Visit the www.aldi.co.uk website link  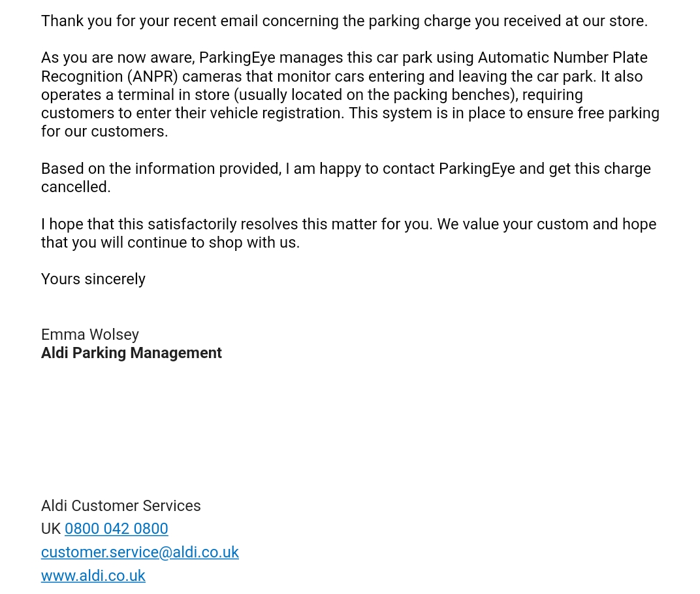click(x=93, y=576)
